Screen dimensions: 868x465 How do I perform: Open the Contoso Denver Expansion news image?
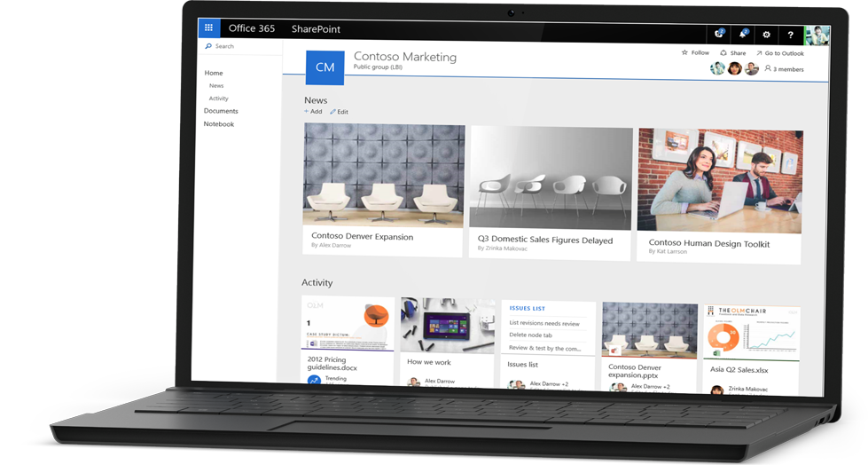(x=384, y=175)
